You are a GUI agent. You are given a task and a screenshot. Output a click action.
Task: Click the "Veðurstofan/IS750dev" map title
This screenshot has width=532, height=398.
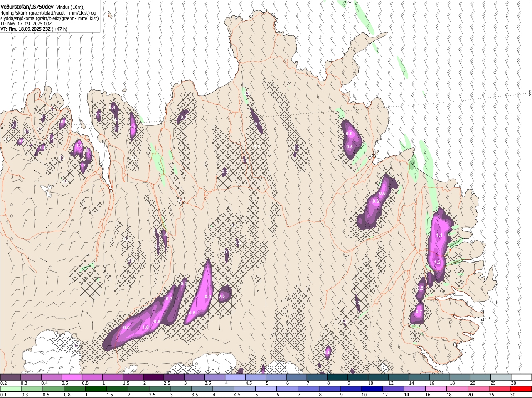coord(27,7)
